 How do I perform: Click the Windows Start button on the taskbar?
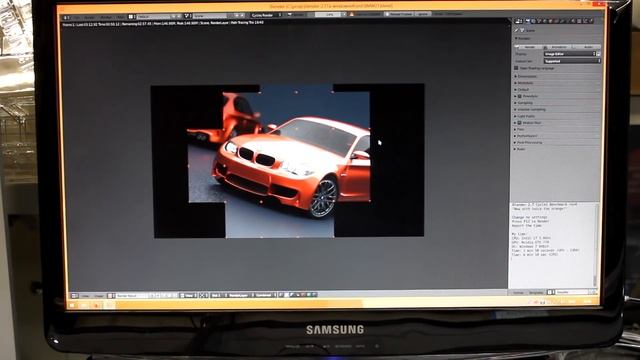[73, 305]
